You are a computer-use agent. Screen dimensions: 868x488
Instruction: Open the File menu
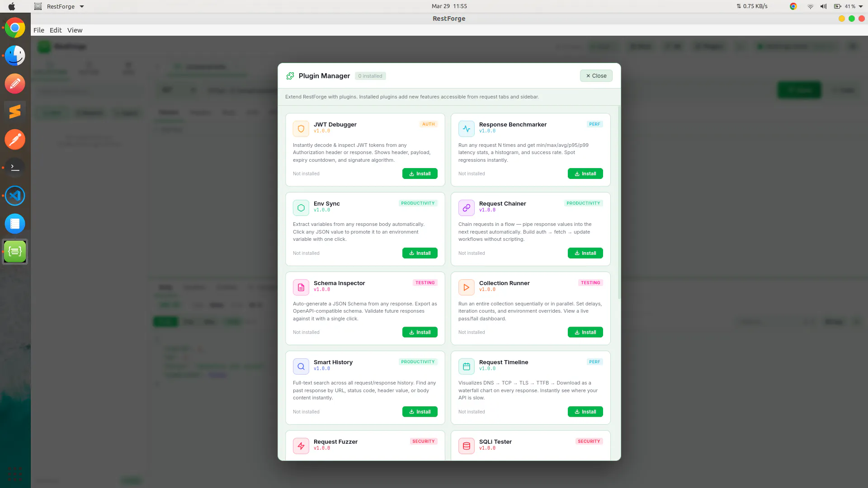click(39, 30)
